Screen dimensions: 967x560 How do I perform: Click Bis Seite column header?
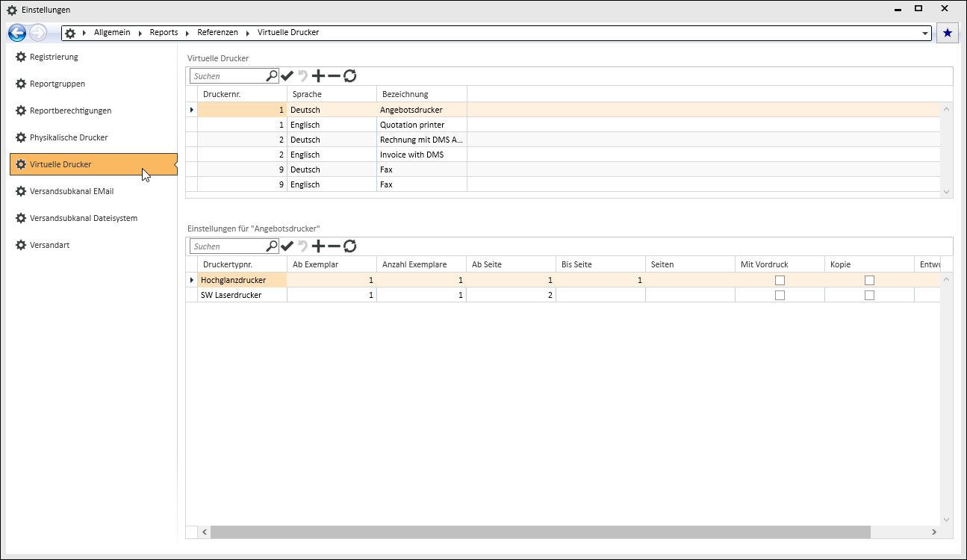point(601,264)
